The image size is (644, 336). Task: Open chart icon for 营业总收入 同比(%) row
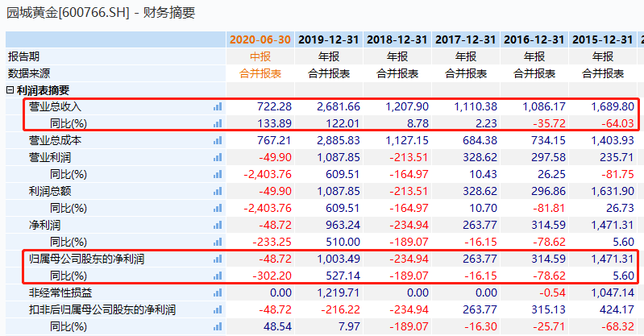(x=218, y=123)
